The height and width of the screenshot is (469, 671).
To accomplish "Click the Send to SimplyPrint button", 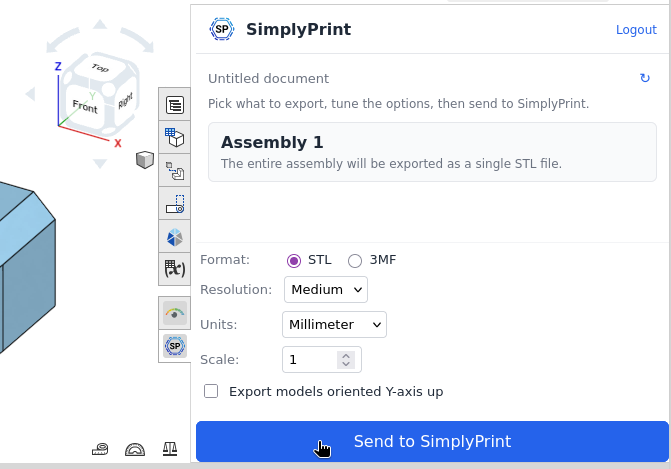I will coord(432,441).
